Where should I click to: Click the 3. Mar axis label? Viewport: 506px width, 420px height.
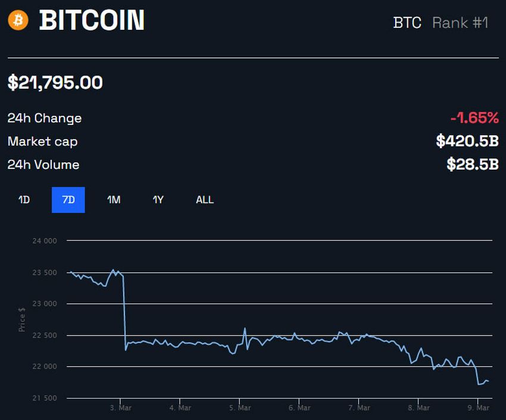coord(121,408)
